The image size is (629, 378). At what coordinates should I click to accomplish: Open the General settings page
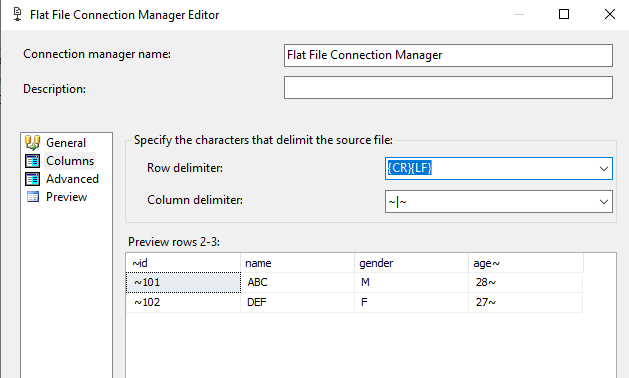(66, 143)
